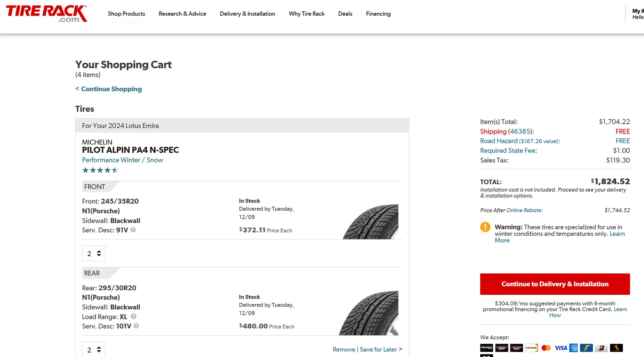Click the Visa card icon

561,348
